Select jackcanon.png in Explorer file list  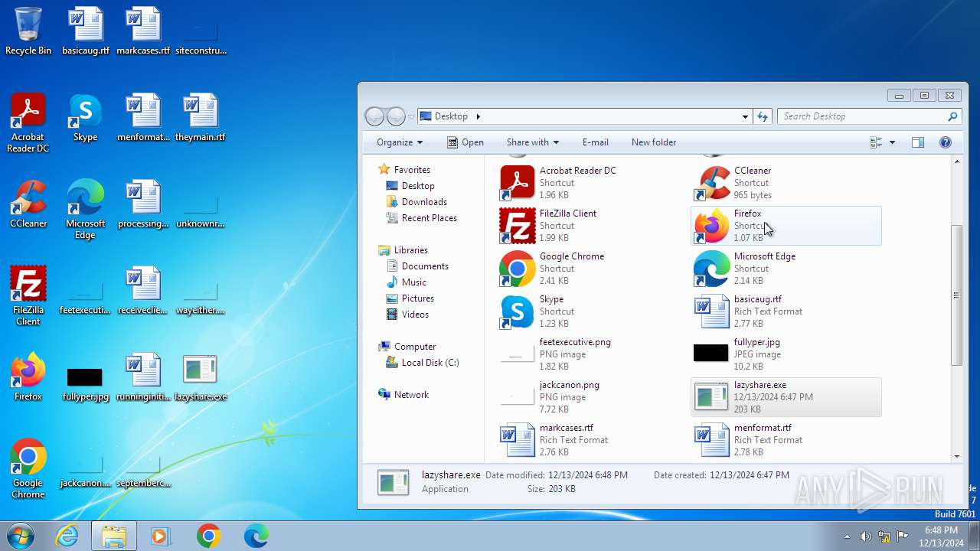593,397
